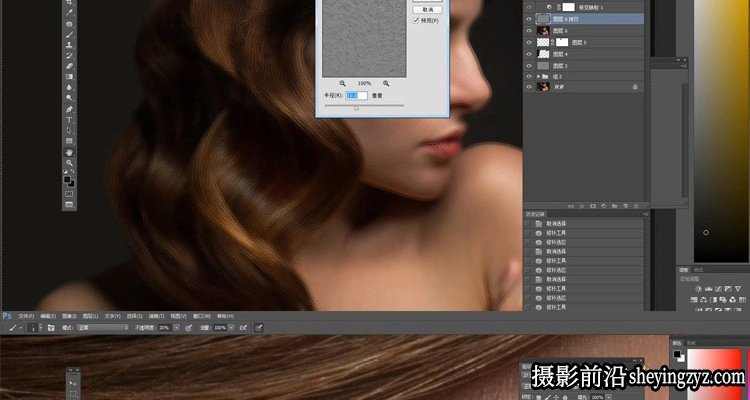
Task: Click the layer fx styles button
Action: 582,206
